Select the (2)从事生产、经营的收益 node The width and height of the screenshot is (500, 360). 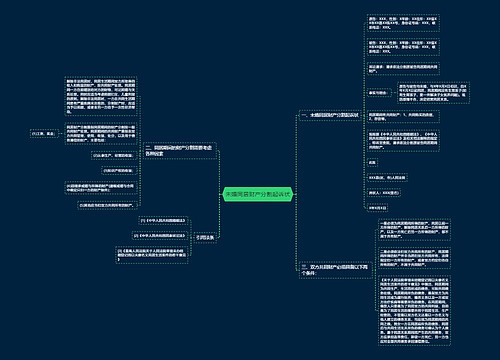point(114,156)
